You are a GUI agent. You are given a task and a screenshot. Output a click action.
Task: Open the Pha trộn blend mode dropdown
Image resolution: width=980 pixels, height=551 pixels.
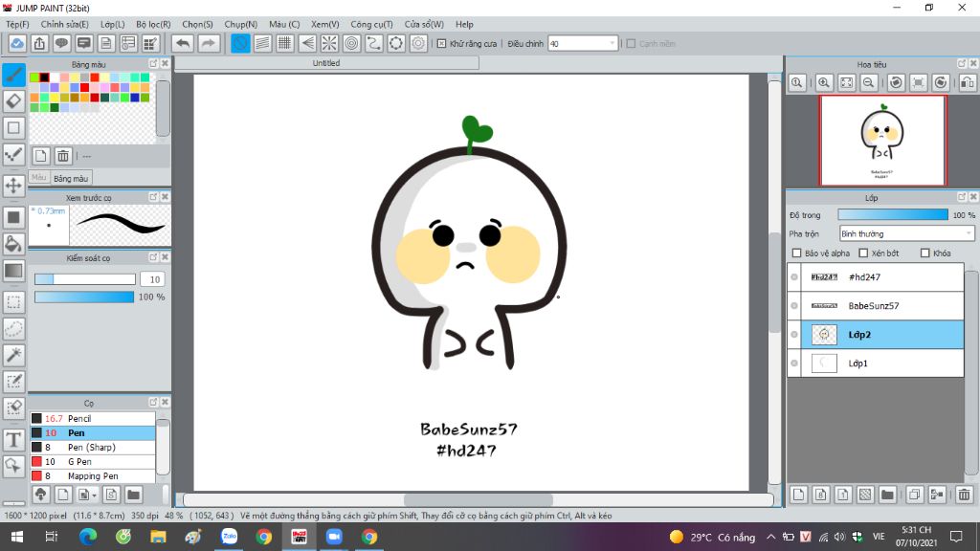pos(906,233)
